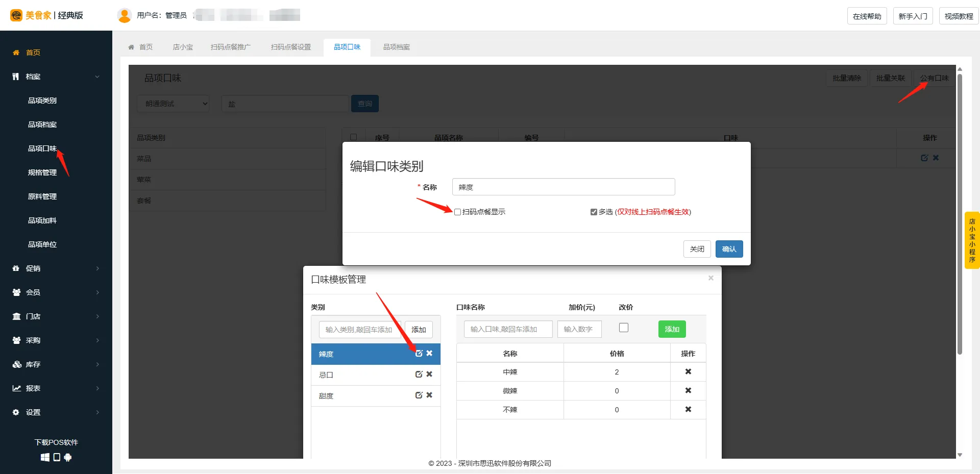
Task: Close the 口味模板管理 dialog
Action: 710,278
